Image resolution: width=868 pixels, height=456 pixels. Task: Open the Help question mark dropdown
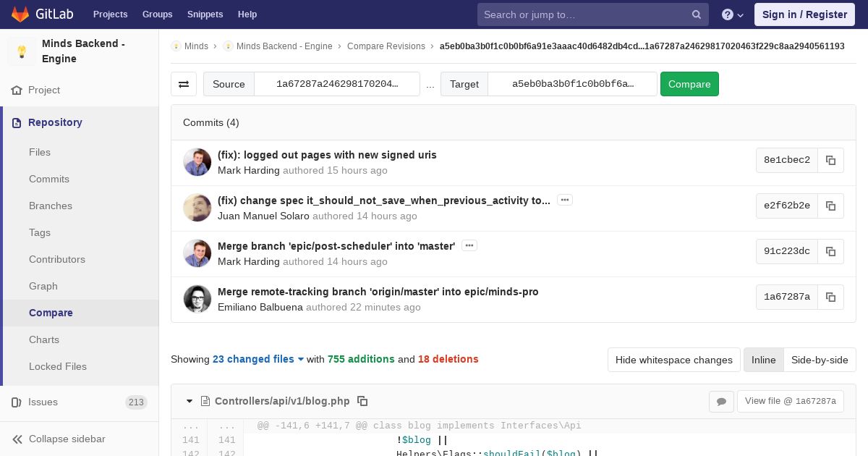[732, 14]
